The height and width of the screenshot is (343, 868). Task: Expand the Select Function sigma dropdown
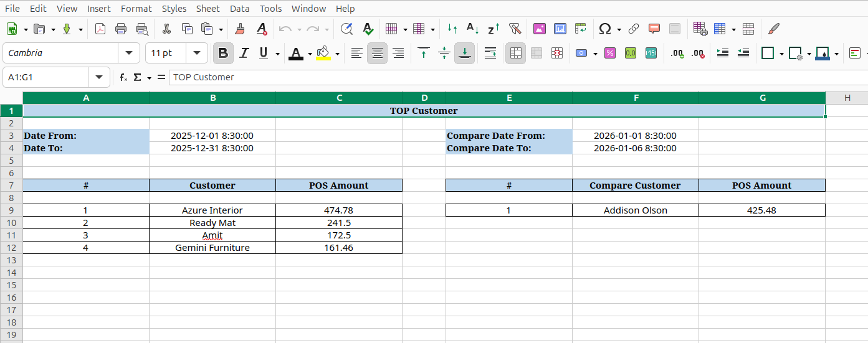pyautogui.click(x=149, y=77)
